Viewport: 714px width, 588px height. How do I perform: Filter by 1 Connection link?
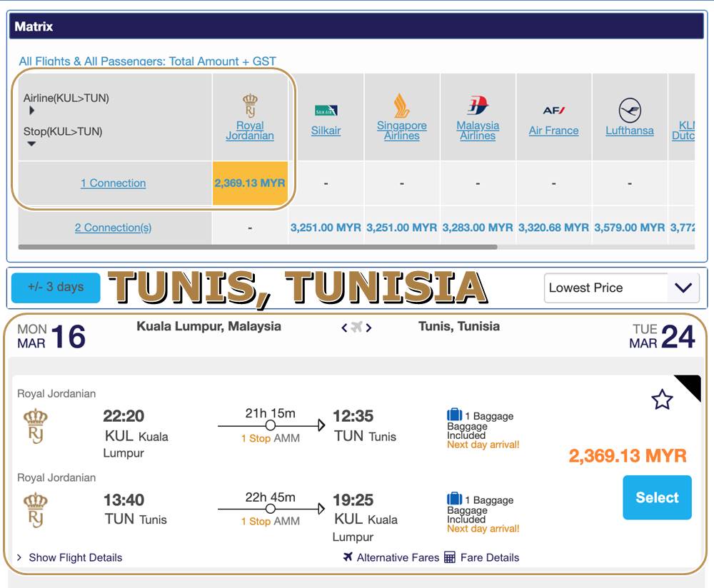click(114, 183)
